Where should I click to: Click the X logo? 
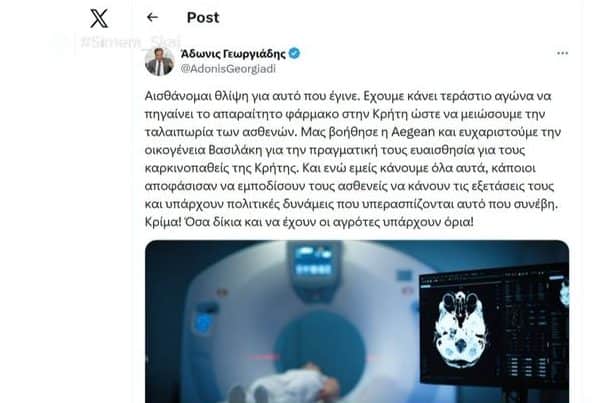[99, 18]
